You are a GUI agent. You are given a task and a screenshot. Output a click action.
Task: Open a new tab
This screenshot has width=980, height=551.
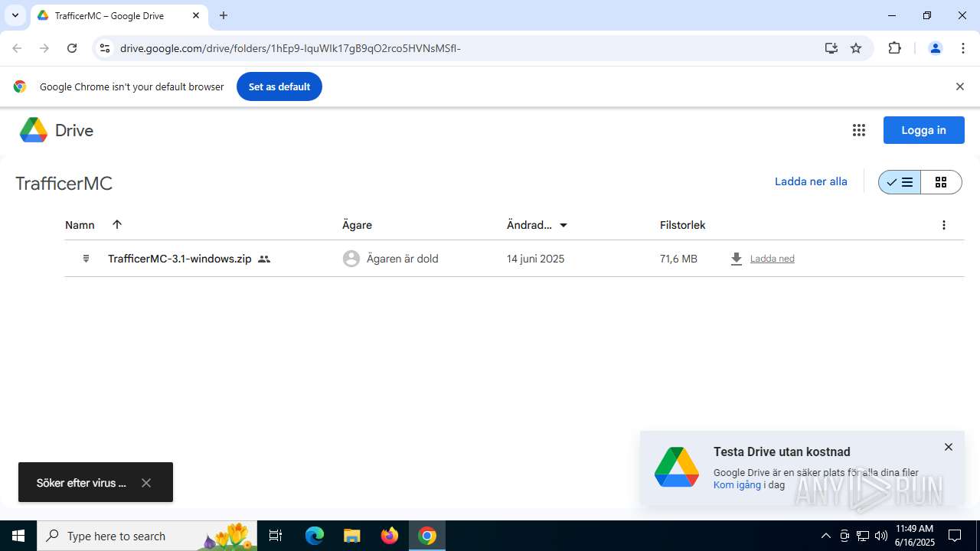pos(224,15)
